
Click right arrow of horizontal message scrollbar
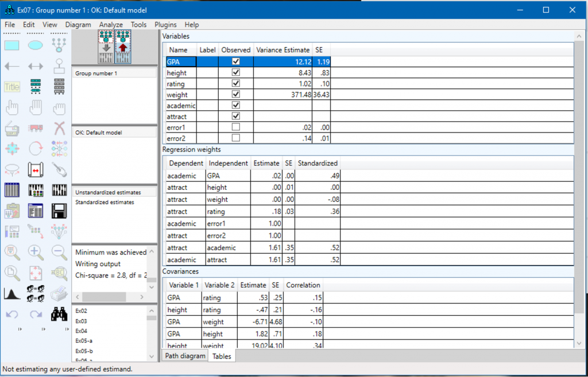(x=142, y=297)
